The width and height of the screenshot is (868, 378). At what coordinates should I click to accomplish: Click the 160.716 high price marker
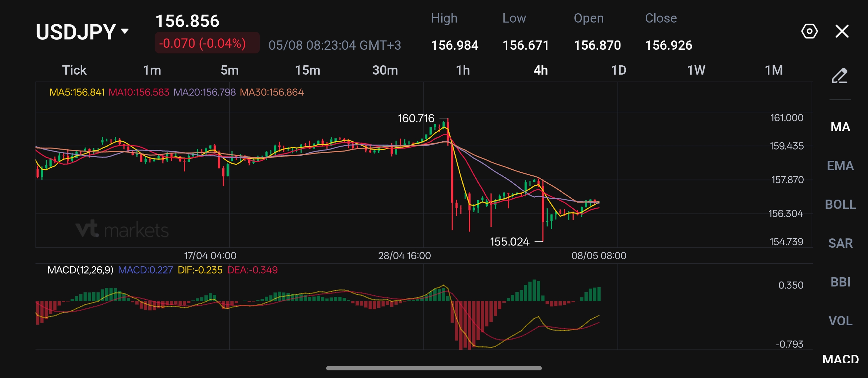coord(416,118)
